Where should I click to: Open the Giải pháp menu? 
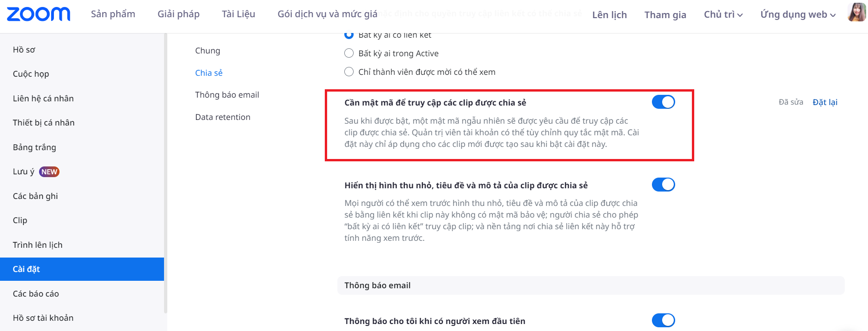click(x=178, y=14)
